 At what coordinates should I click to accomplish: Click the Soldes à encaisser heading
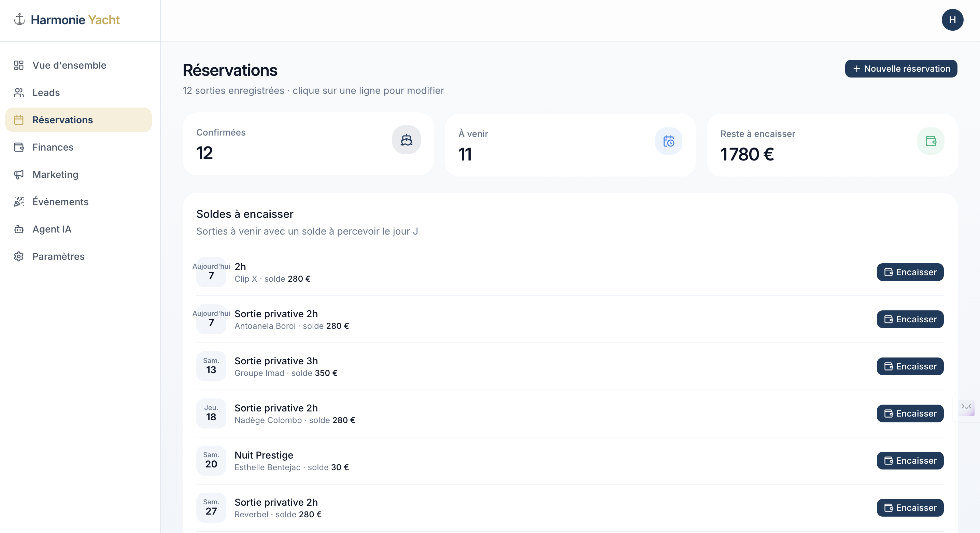[x=245, y=214]
